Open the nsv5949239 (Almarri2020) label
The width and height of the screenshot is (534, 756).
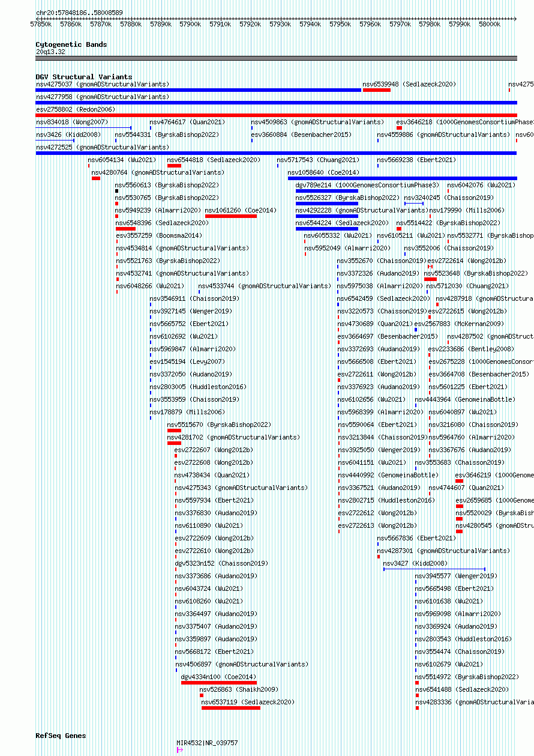coord(158,210)
